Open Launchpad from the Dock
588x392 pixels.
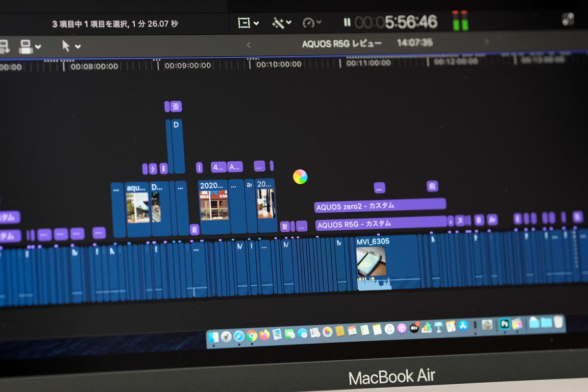pyautogui.click(x=226, y=337)
